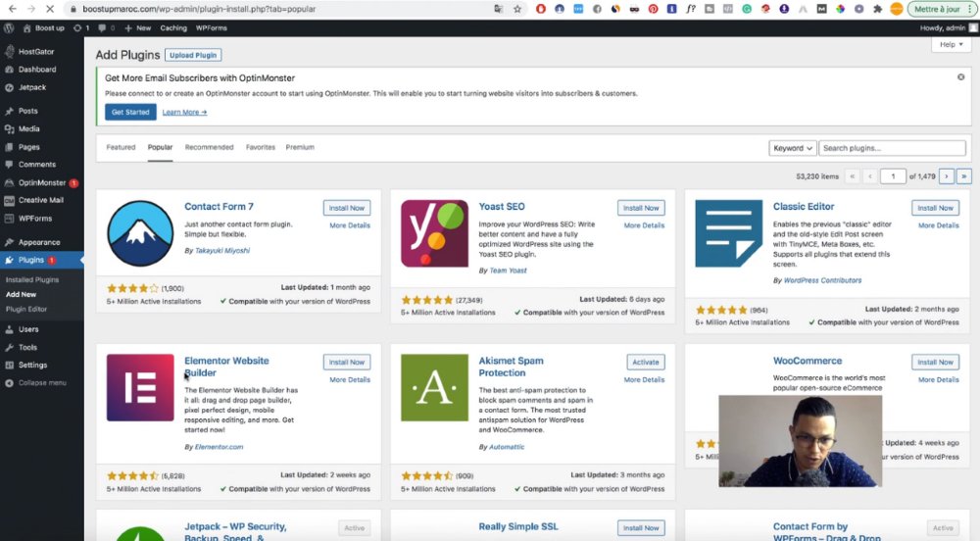Open New content menu in admin bar

[138, 28]
